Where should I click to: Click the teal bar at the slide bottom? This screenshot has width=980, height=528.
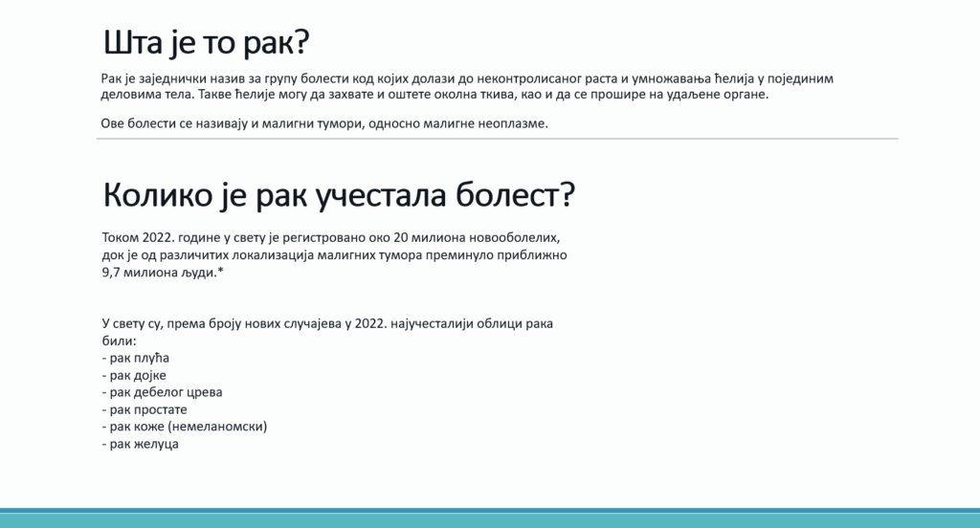coord(490,519)
